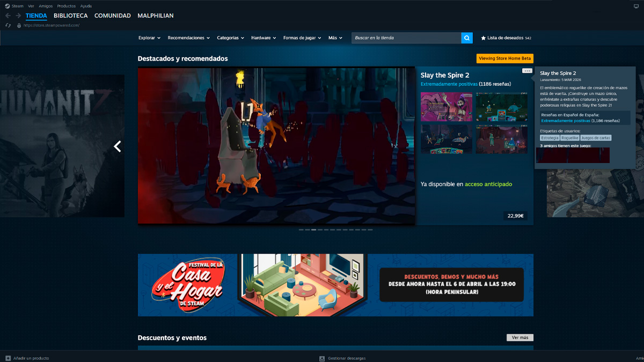
Task: Open downloads via Gestionar descargas icon
Action: [x=321, y=358]
